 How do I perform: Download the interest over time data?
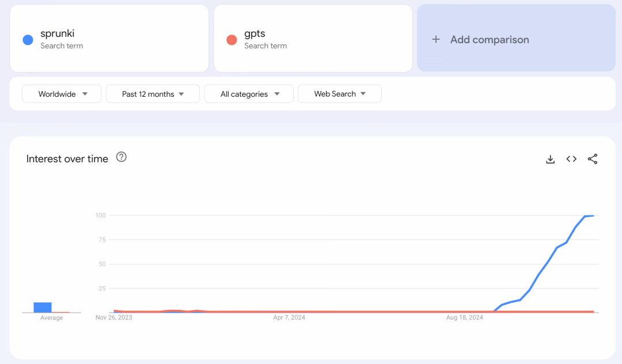550,160
